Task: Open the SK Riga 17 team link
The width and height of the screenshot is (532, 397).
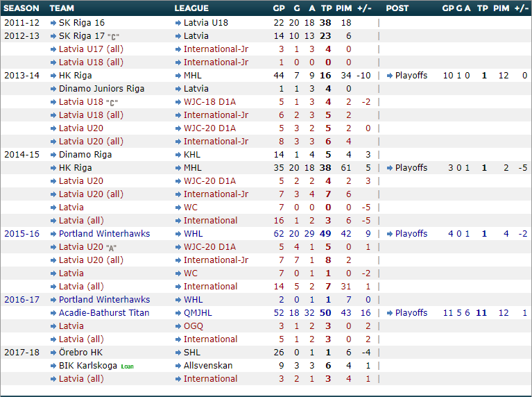Action: (x=82, y=36)
